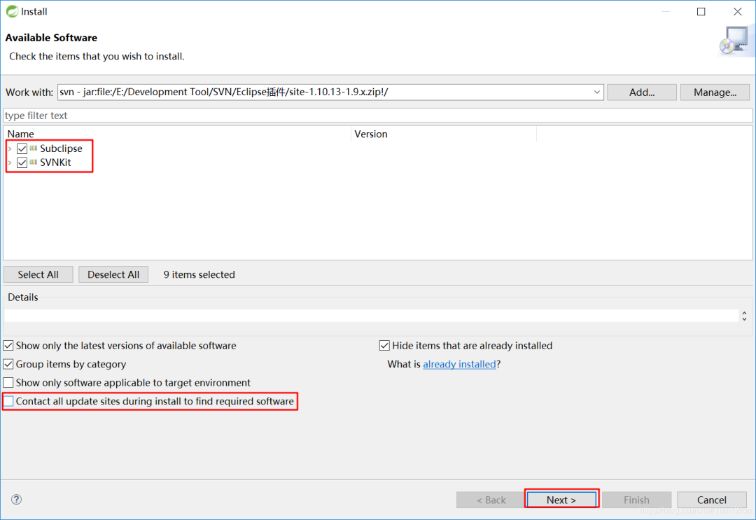The height and width of the screenshot is (520, 756).
Task: Click the SVNKit category icon
Action: [33, 162]
